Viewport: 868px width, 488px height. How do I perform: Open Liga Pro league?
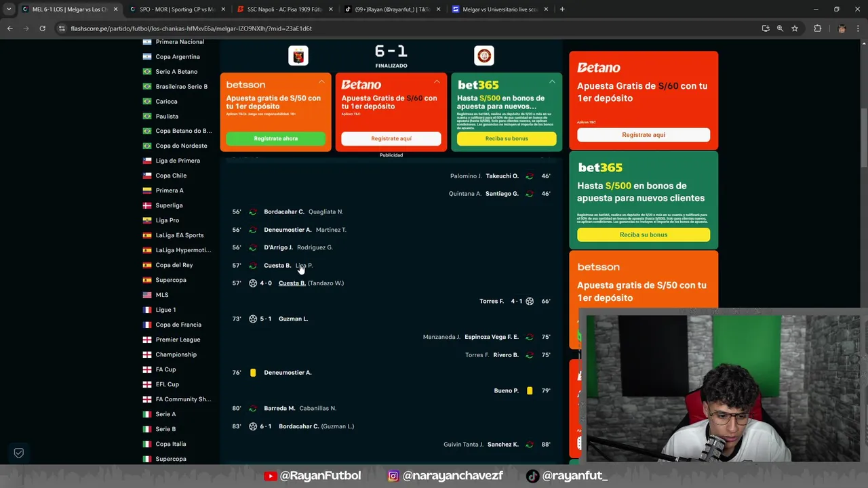tap(167, 220)
